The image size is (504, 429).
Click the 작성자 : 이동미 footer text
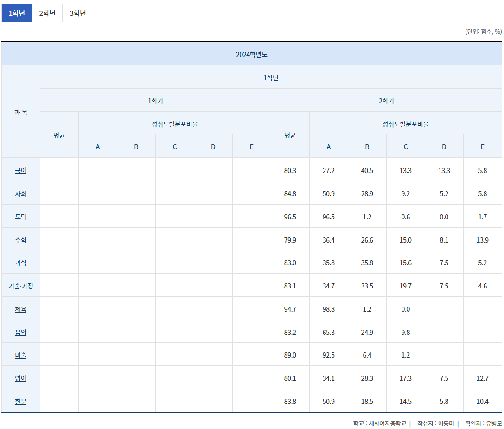coord(435,423)
